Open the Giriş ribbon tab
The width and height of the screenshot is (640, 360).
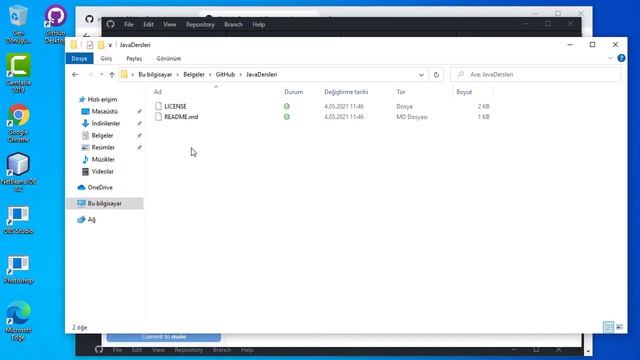click(x=106, y=58)
